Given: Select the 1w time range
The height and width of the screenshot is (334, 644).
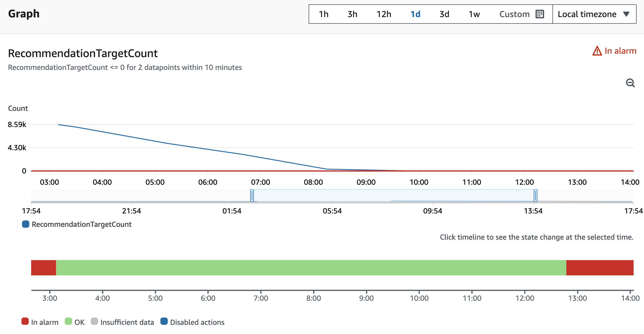Looking at the screenshot, I should (474, 14).
